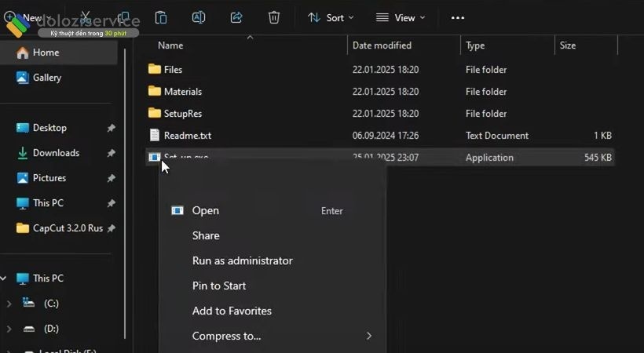Screen dimensions: 644x353
Task: Choose Compress to... in context menu
Action: pyautogui.click(x=271, y=336)
